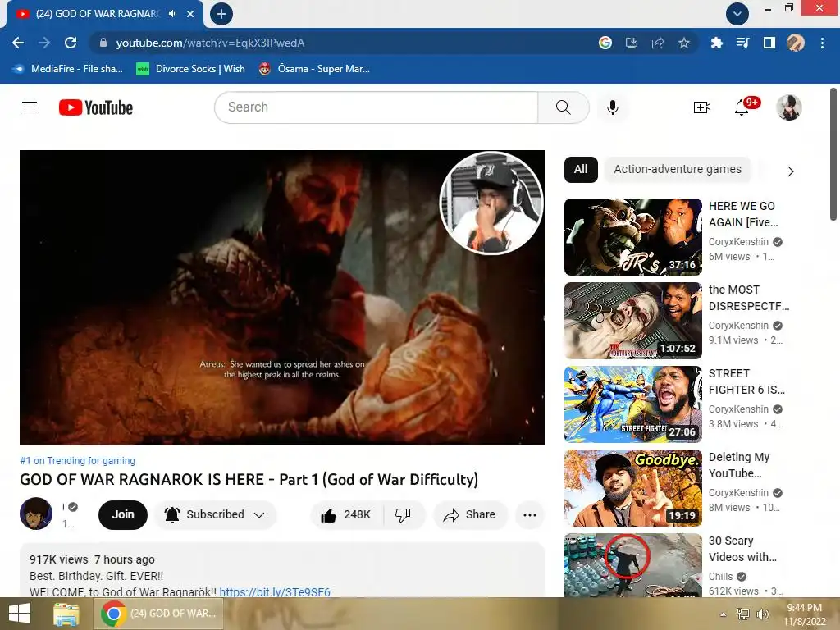This screenshot has width=840, height=630.
Task: Click the browser forward arrow
Action: [44, 43]
